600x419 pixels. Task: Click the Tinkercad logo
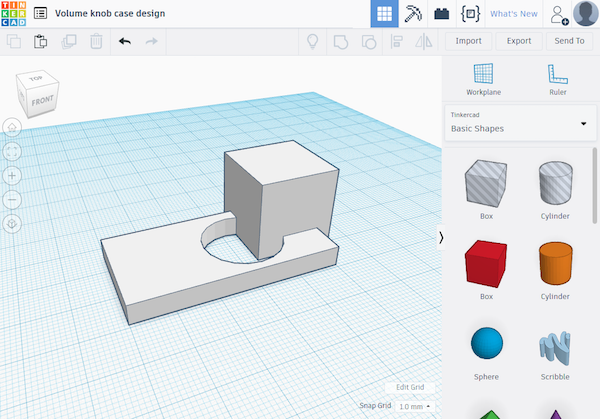coord(14,14)
